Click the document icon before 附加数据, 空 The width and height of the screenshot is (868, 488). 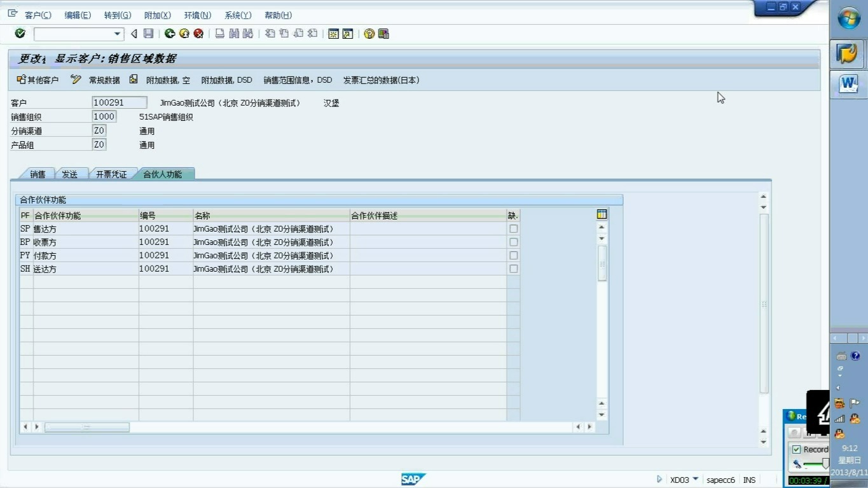(133, 80)
